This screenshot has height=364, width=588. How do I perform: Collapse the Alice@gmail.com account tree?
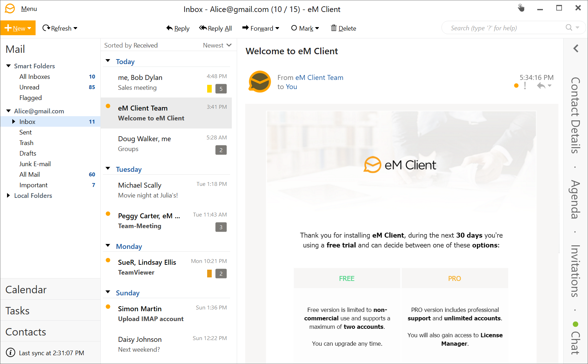pos(8,111)
